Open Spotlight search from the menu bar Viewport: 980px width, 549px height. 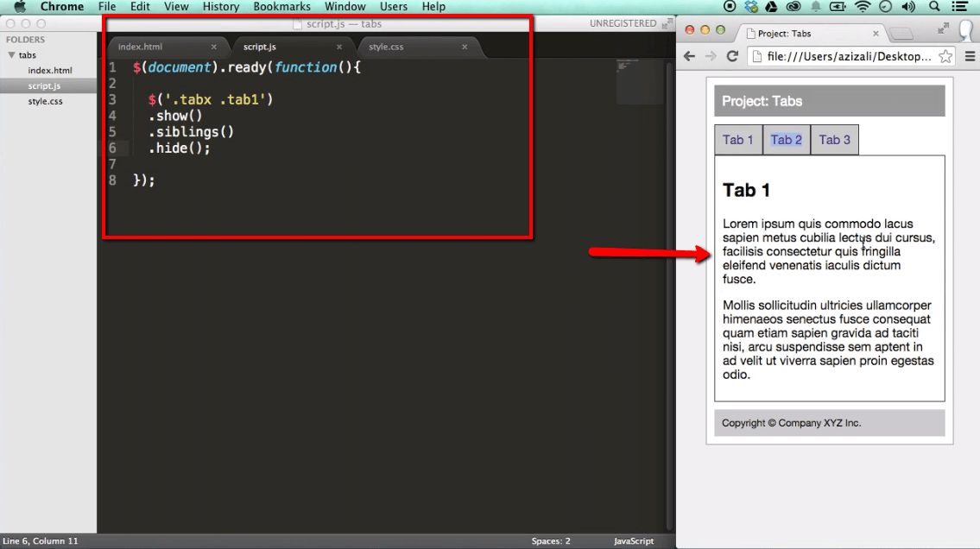coord(933,7)
